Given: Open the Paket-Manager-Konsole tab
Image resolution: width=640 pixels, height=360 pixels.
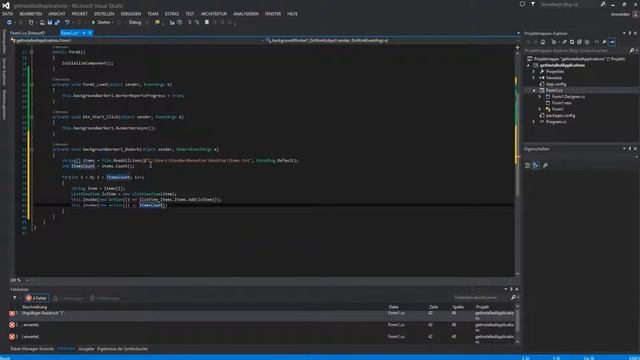Looking at the screenshot, I should click(x=32, y=349).
